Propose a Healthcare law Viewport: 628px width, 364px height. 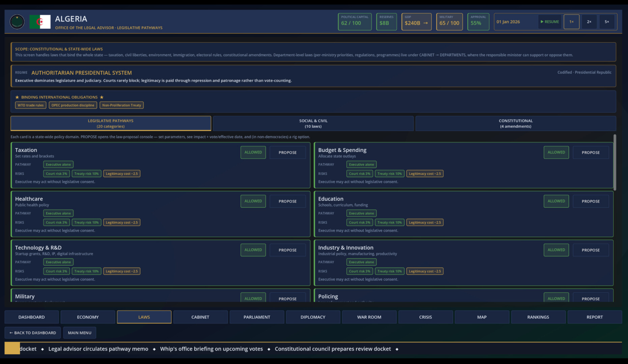click(288, 201)
